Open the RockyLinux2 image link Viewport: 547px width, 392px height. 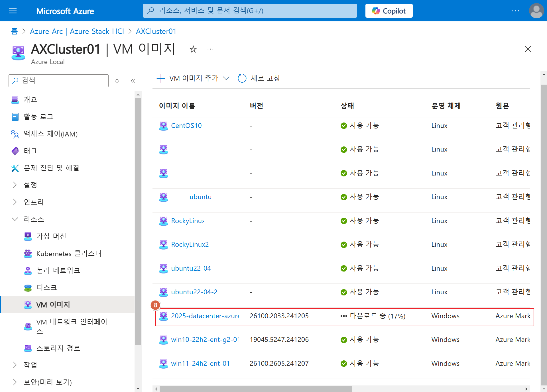191,244
